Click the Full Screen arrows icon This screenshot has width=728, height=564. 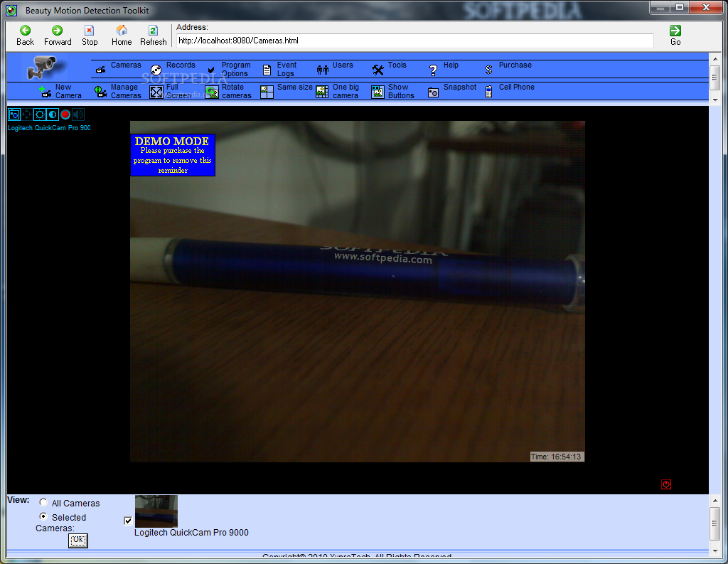[156, 92]
